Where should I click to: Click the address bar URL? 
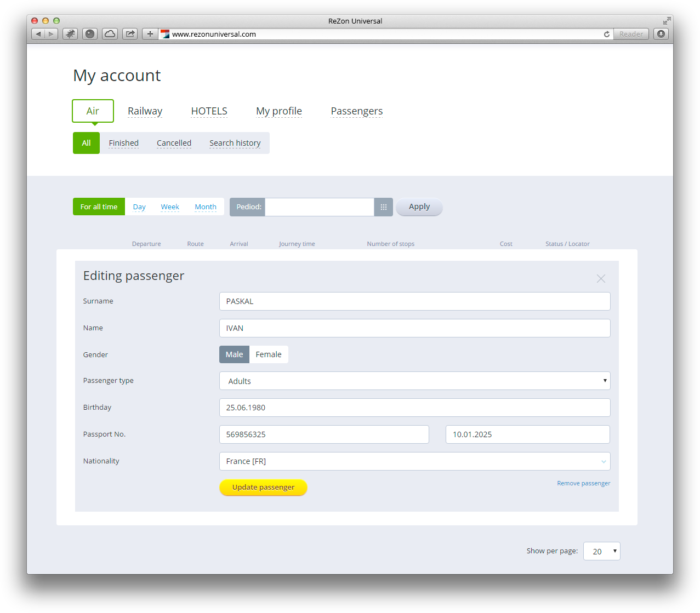point(214,34)
